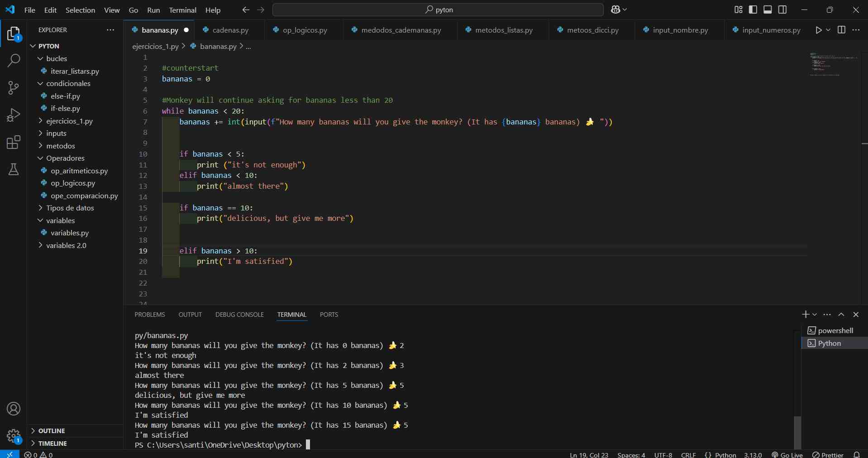Image resolution: width=868 pixels, height=458 pixels.
Task: Go back with navigation arrow
Action: 246,10
